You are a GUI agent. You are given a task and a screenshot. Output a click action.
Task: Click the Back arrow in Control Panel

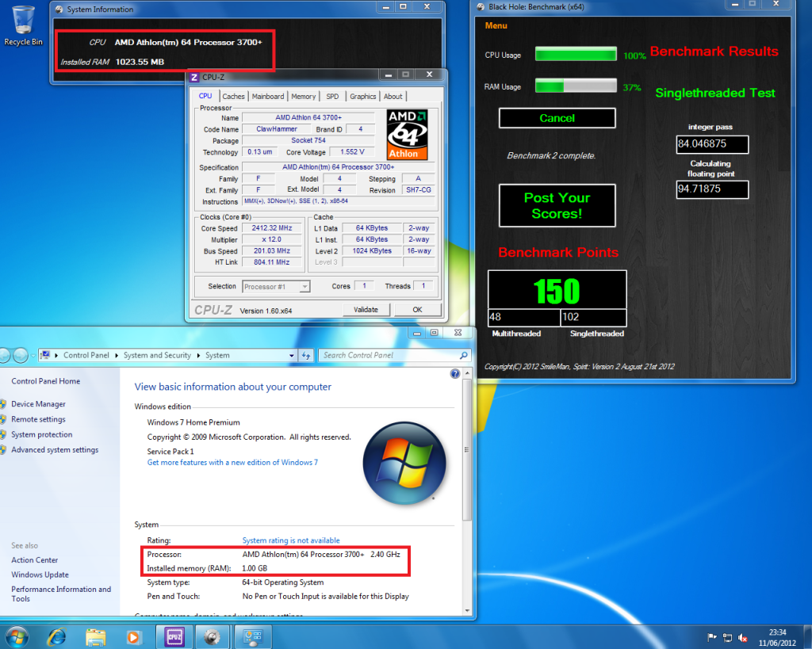[x=4, y=355]
